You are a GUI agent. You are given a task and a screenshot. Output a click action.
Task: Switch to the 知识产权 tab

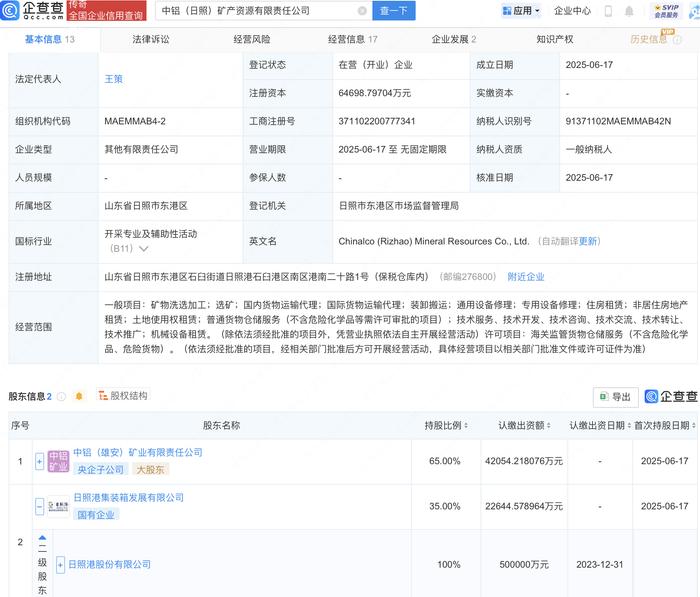[555, 39]
